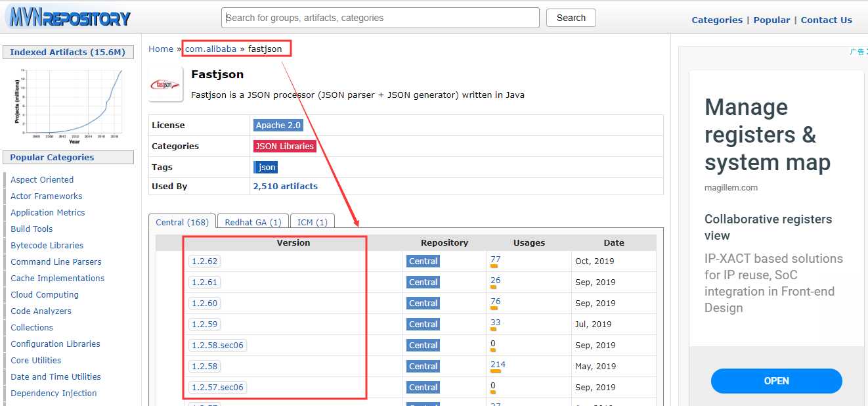Open Command Line Parsers category

click(x=56, y=261)
